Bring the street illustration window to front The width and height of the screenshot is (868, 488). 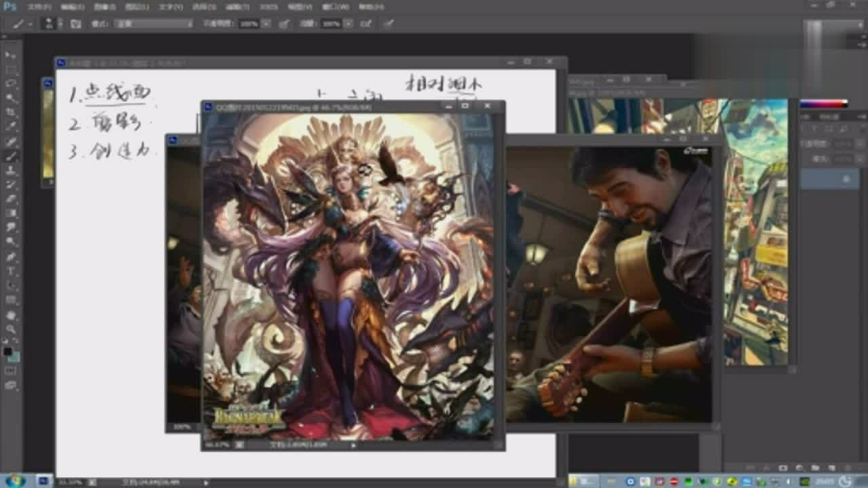[756, 230]
